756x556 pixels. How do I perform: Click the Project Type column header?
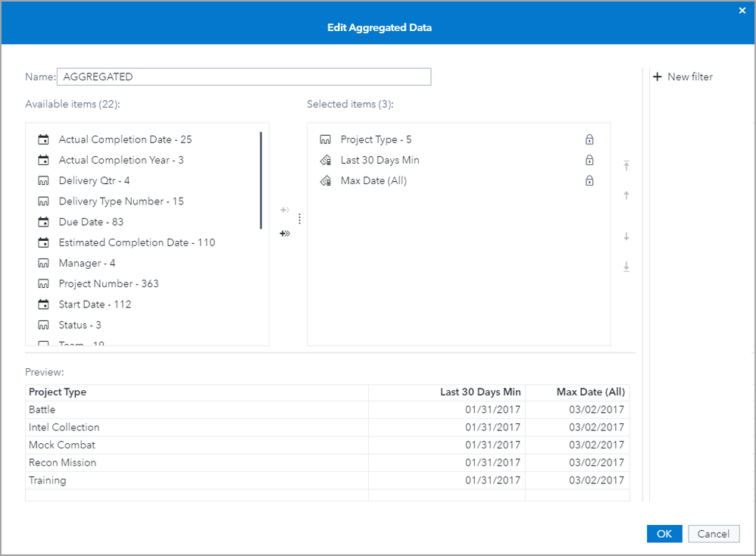[58, 392]
